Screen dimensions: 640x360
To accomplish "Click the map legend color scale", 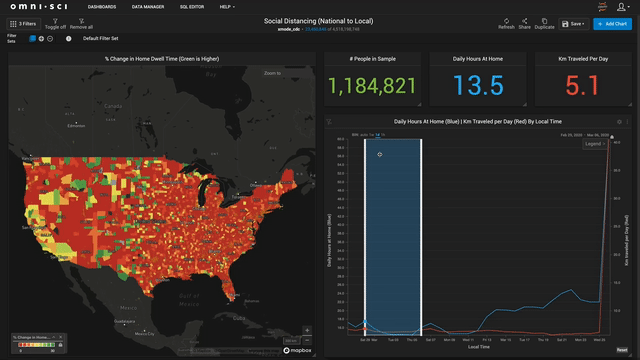I will (36, 345).
